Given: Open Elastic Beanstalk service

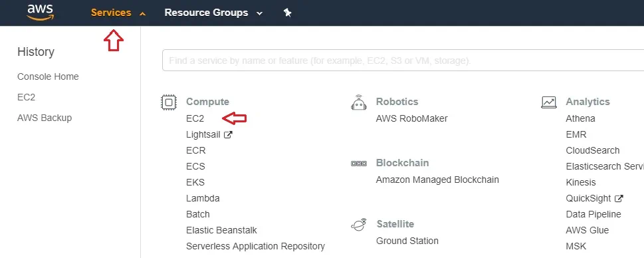Looking at the screenshot, I should tap(221, 231).
